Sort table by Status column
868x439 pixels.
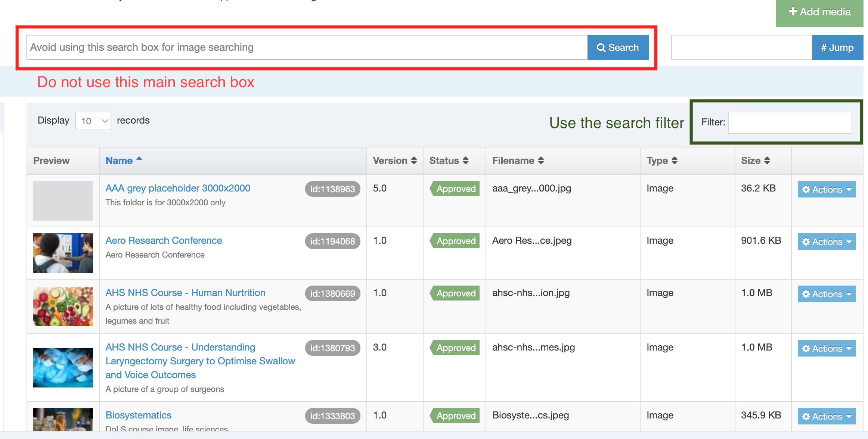tap(465, 161)
